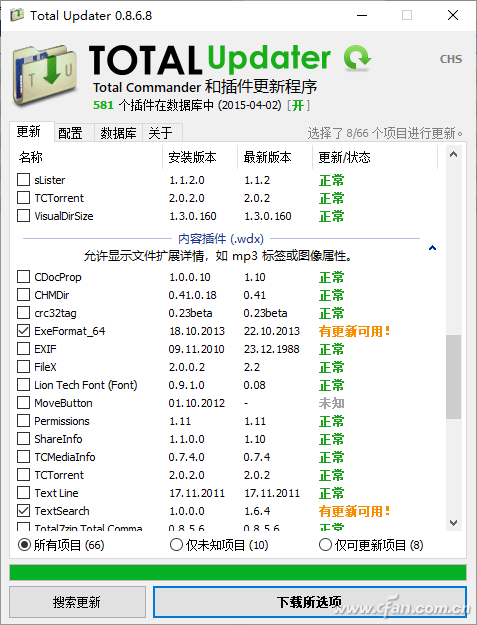477x625 pixels.
Task: Open the 关于 tab
Action: point(161,133)
